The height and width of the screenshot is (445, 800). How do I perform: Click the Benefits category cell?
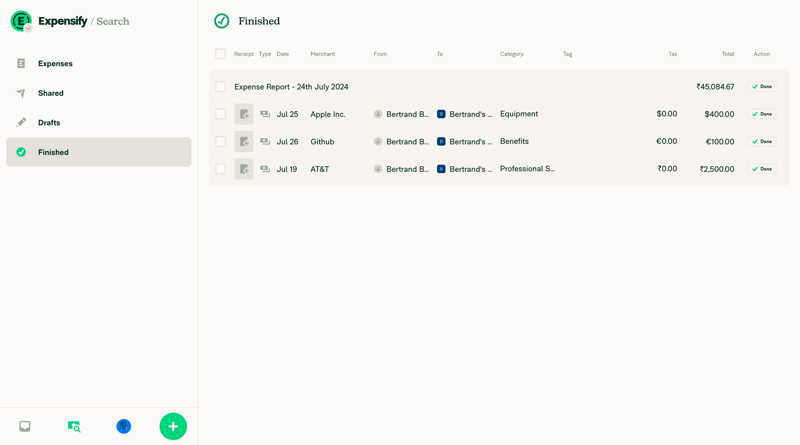pos(514,141)
